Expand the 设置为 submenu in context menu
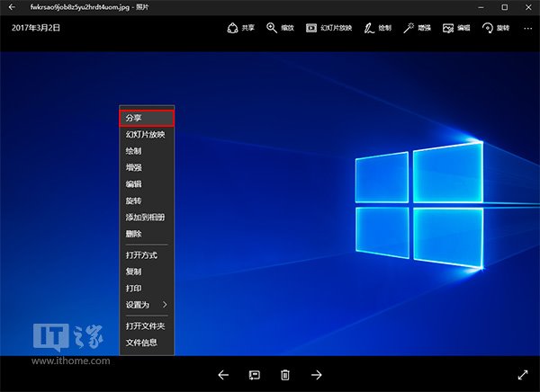540x392 pixels. click(144, 305)
